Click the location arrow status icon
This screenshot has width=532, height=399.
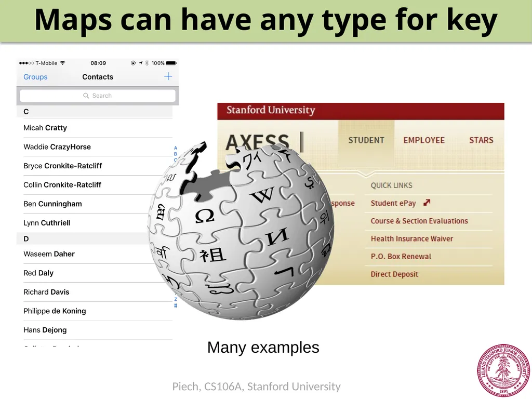tap(140, 63)
